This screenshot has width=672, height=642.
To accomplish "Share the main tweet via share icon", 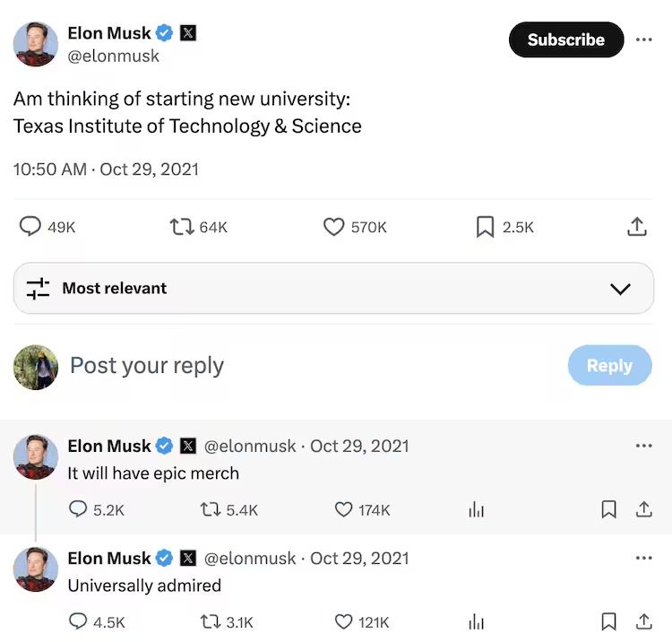I will tap(636, 227).
